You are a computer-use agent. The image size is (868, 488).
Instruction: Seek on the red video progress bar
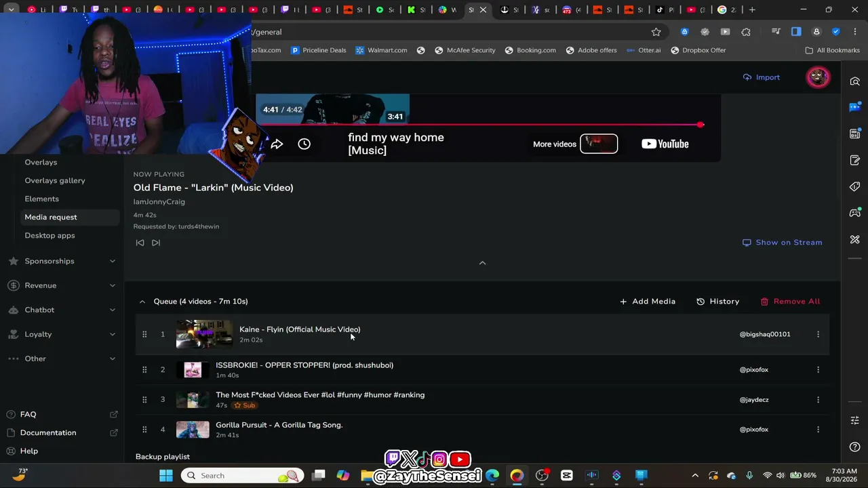(480, 125)
